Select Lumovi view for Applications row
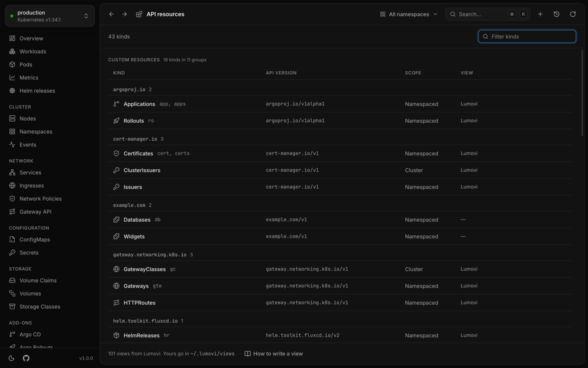The width and height of the screenshot is (588, 368). [469, 104]
